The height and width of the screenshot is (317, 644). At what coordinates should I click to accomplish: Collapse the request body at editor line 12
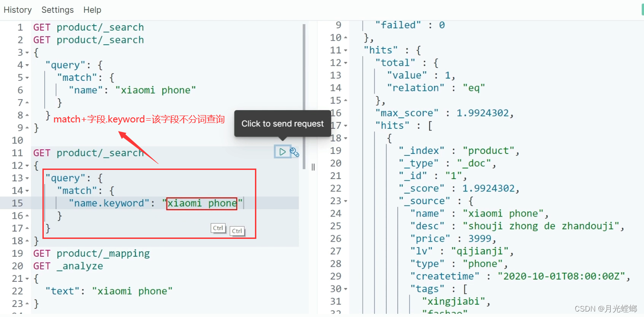27,166
